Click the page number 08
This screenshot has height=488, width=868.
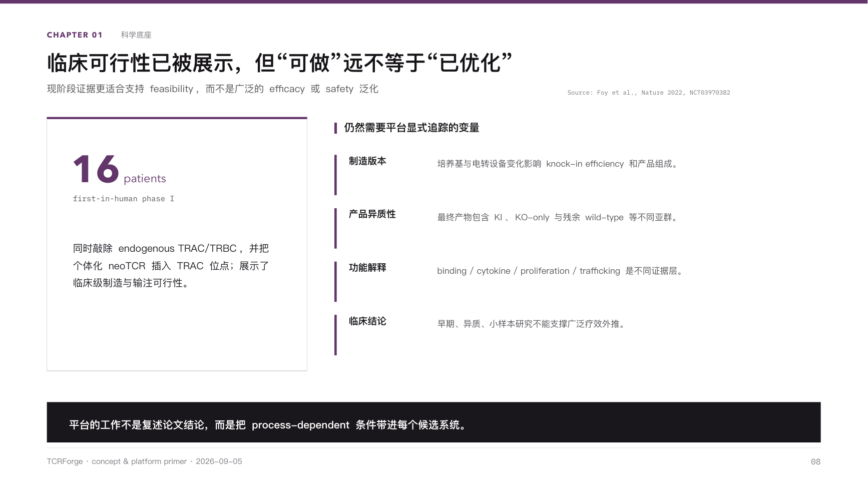point(815,462)
